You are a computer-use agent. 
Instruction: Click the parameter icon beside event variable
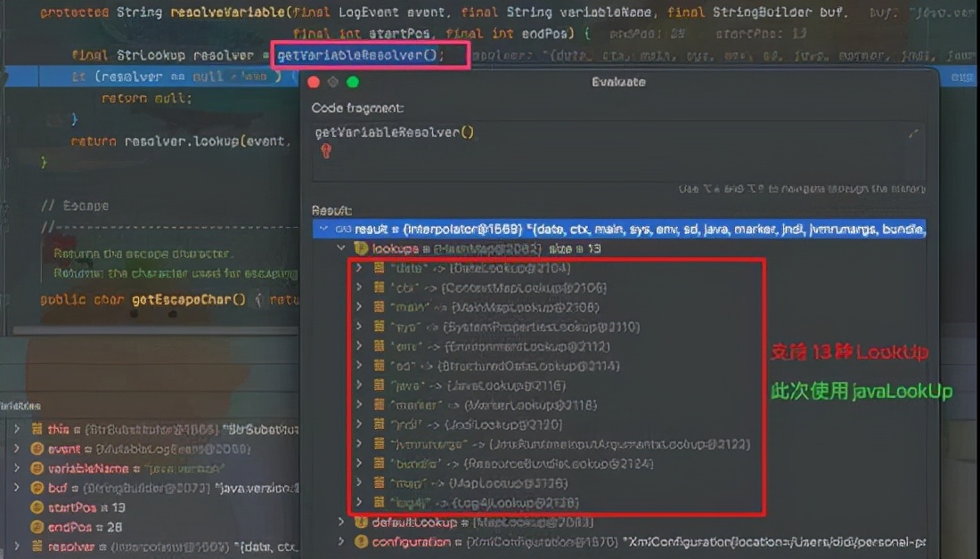37,449
